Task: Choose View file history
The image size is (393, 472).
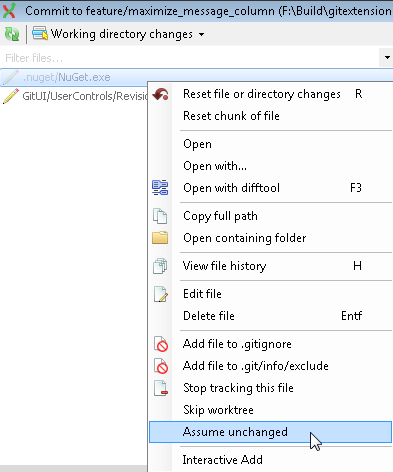Action: coord(271,266)
